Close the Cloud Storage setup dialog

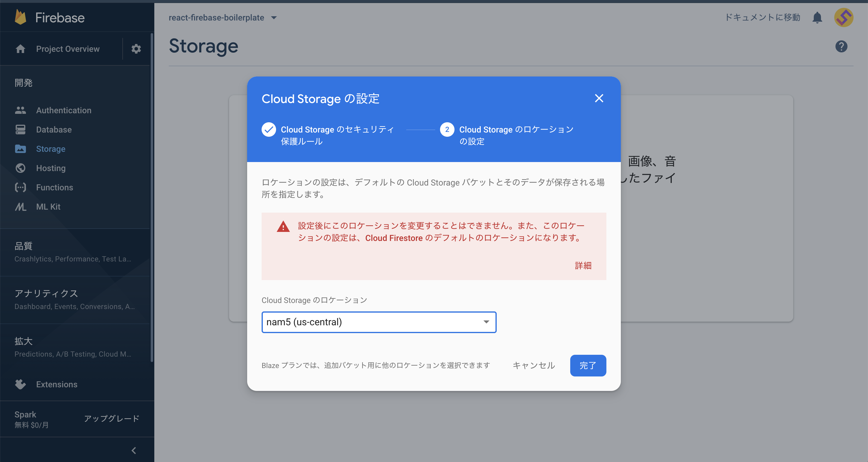click(599, 98)
